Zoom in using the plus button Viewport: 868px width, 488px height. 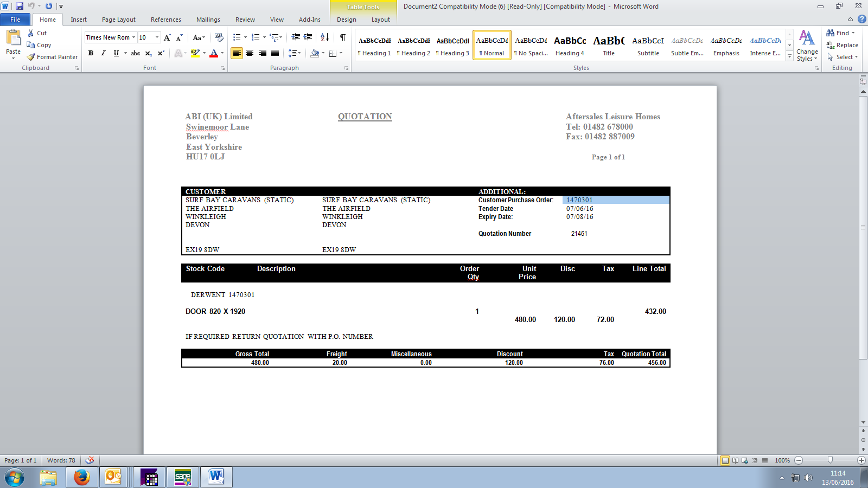pyautogui.click(x=861, y=460)
